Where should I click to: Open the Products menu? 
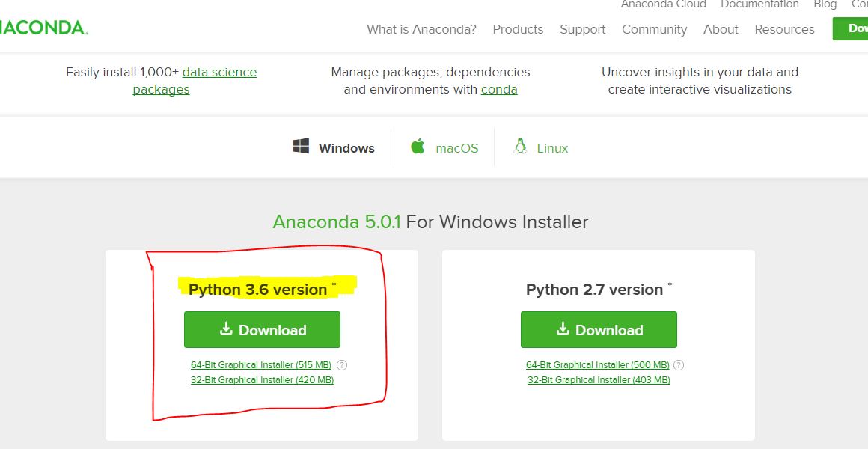click(518, 29)
